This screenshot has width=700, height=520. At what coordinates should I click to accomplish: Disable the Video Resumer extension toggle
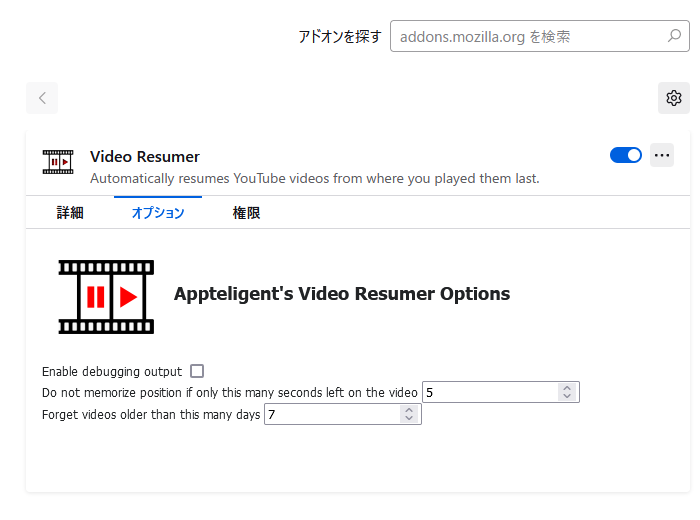pyautogui.click(x=625, y=155)
